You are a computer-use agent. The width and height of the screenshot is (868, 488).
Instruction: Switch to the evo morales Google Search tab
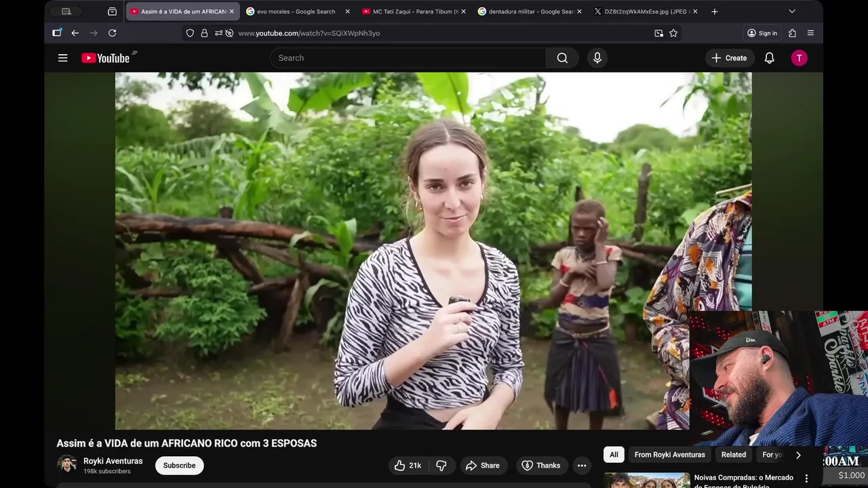tap(296, 12)
